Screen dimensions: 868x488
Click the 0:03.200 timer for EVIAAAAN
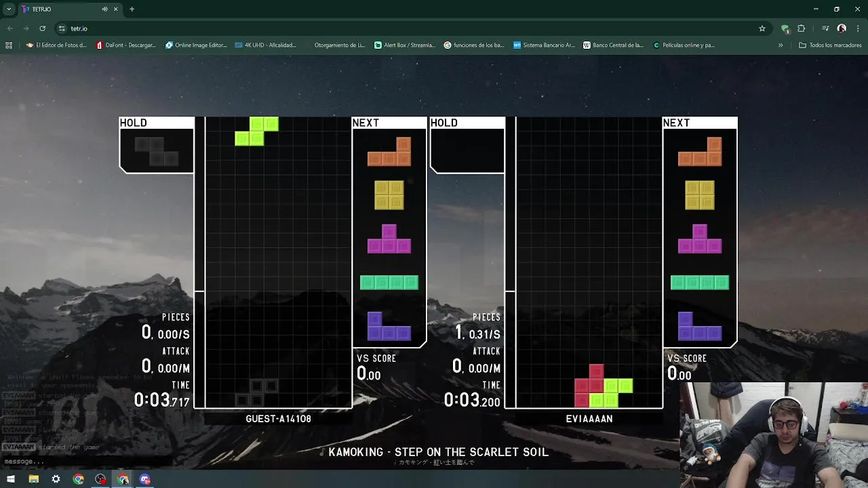pos(472,400)
